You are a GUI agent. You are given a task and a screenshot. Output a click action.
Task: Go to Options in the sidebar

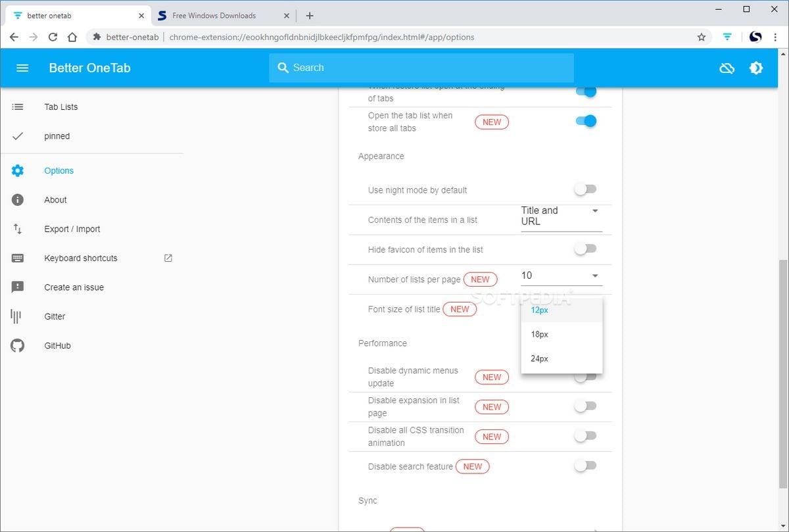point(91,170)
